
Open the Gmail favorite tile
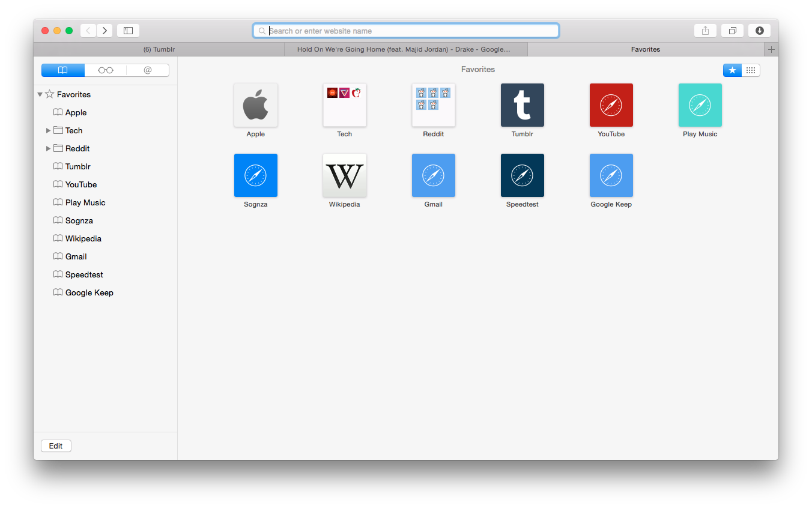(434, 175)
